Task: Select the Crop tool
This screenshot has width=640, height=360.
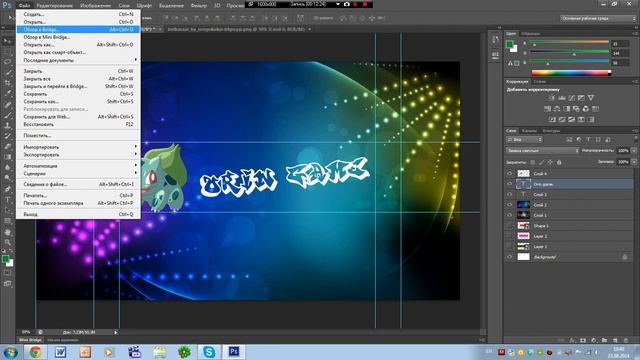Action: click(7, 83)
